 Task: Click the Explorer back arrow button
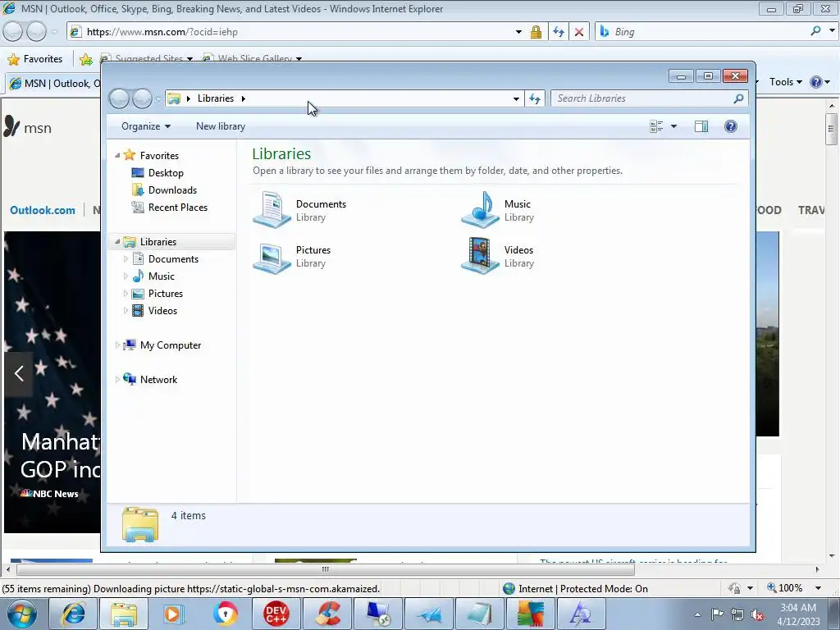pyautogui.click(x=119, y=98)
